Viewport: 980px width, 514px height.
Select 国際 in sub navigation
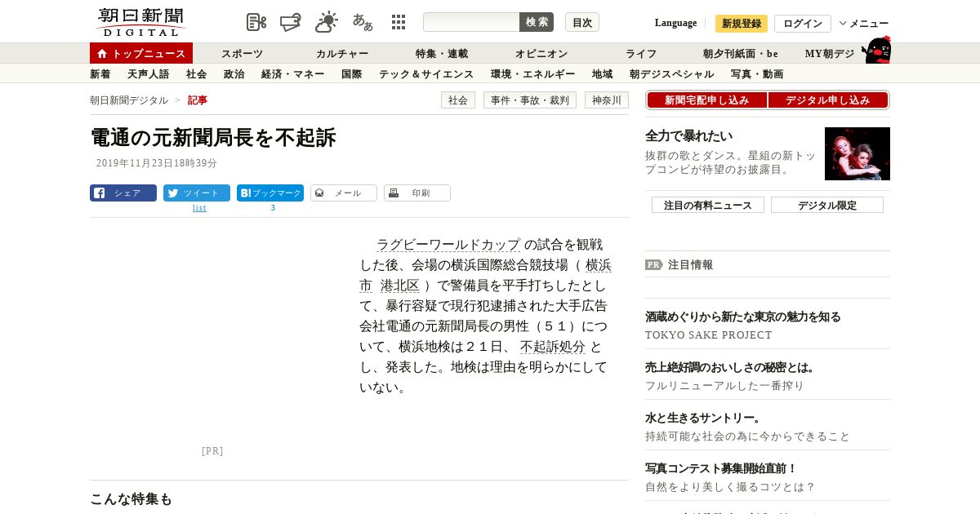(352, 74)
